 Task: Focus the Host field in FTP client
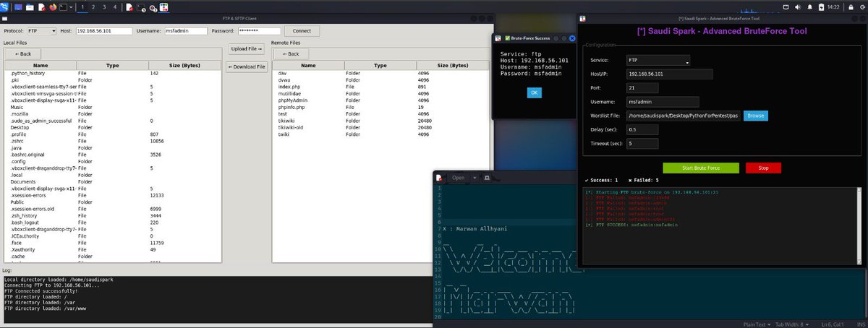(103, 31)
